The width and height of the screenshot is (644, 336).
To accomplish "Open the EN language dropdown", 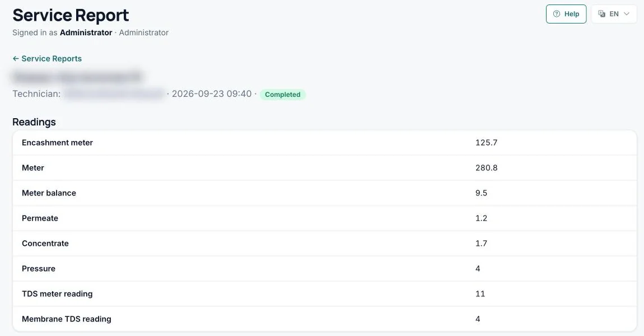I will tap(614, 14).
